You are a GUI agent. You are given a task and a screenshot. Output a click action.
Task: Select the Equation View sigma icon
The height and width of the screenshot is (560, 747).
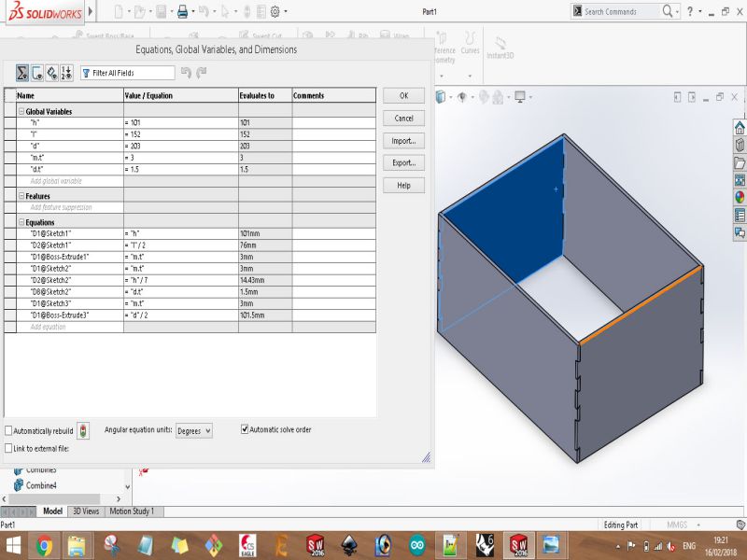(21, 73)
